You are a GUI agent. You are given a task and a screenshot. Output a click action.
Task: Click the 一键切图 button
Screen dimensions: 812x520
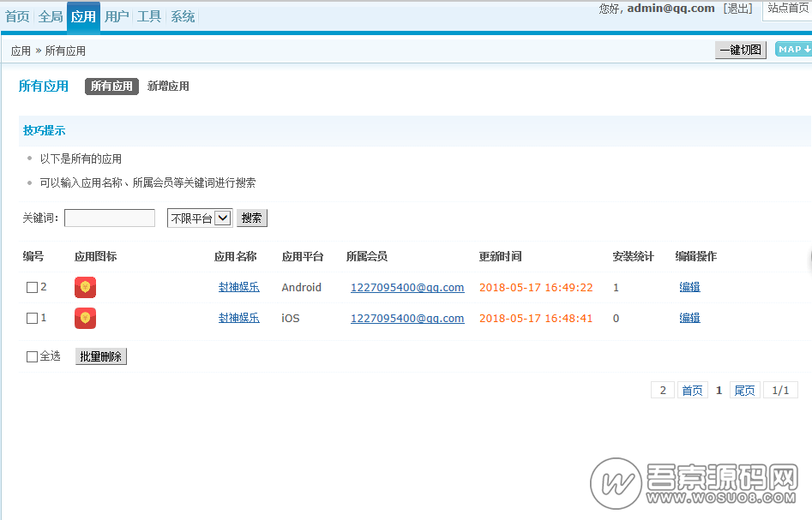point(739,50)
